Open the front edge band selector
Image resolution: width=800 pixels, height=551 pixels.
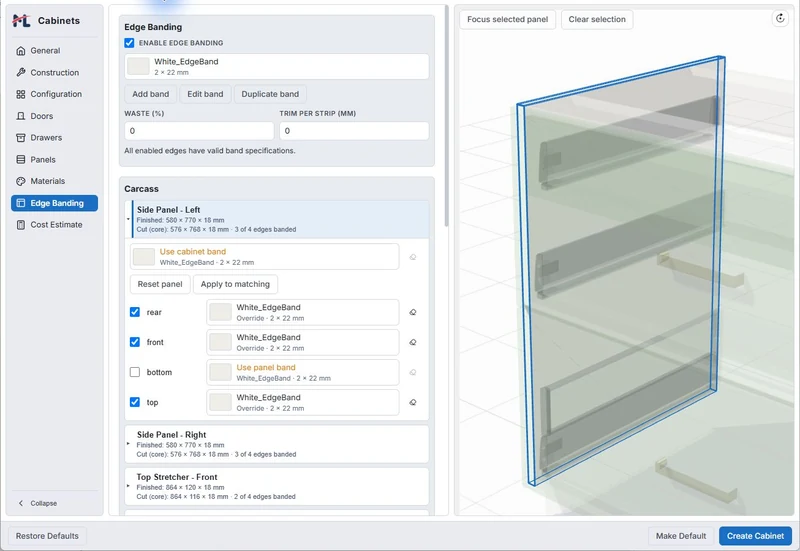pyautogui.click(x=303, y=342)
